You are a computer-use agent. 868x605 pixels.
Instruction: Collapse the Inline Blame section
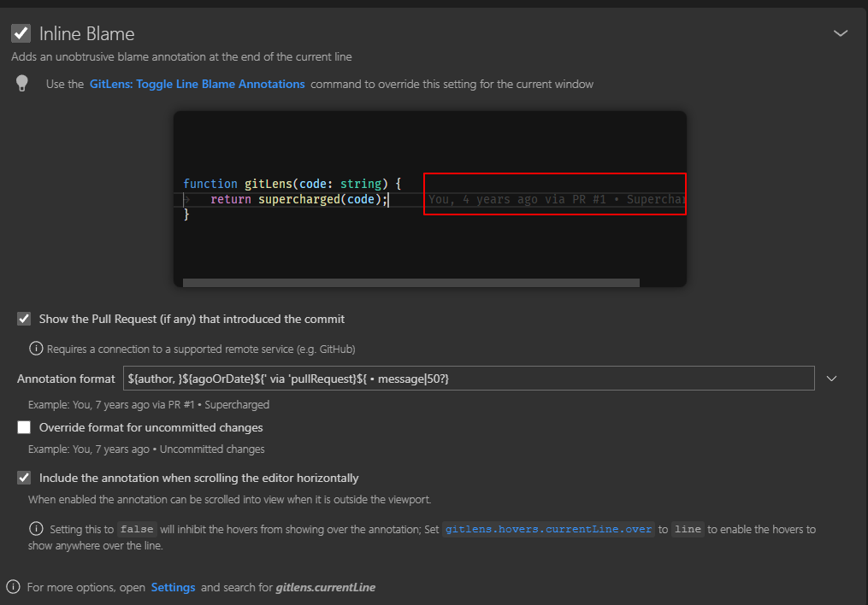click(x=841, y=32)
